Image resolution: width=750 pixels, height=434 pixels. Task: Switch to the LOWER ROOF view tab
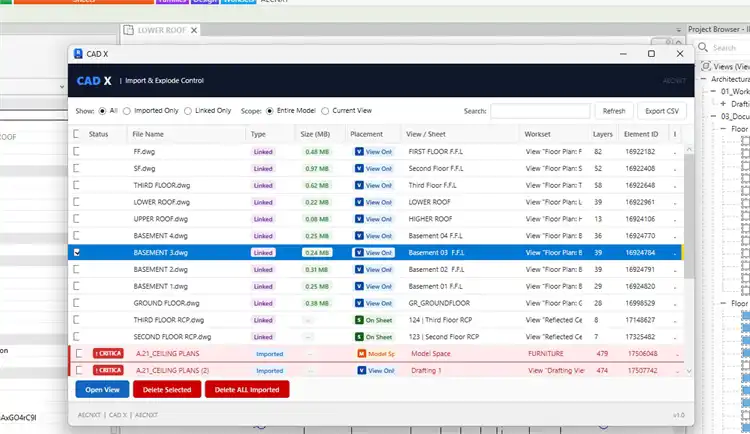[x=162, y=30]
